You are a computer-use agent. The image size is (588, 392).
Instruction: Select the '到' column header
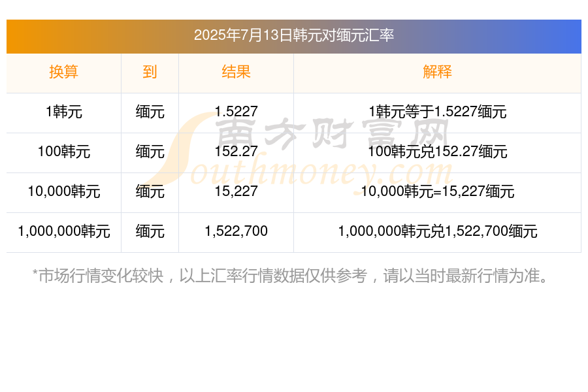pyautogui.click(x=150, y=72)
